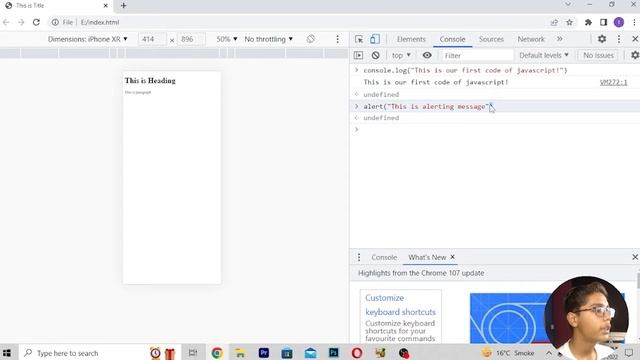The image size is (640, 360).
Task: Click the height 896 field
Action: (x=191, y=39)
